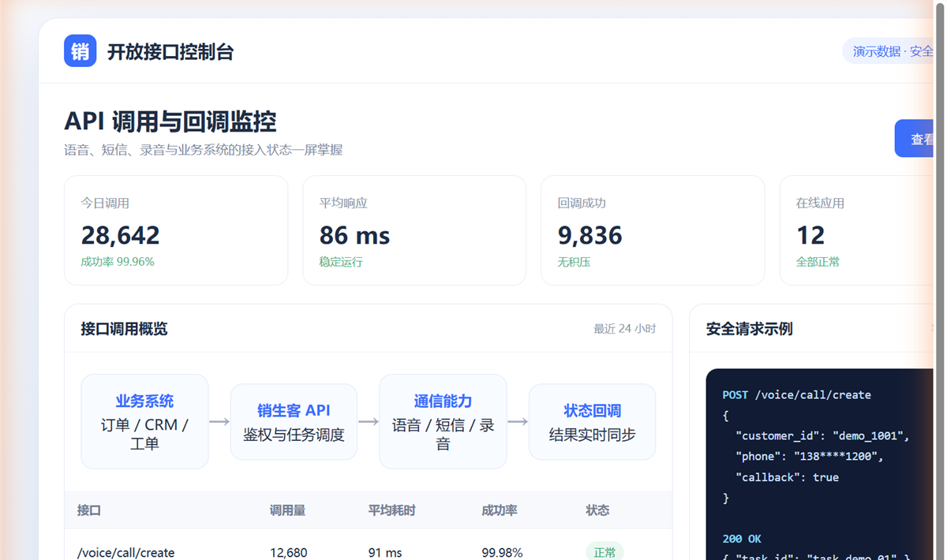The width and height of the screenshot is (947, 560).
Task: Click the 平均耗时 column header
Action: pyautogui.click(x=391, y=510)
